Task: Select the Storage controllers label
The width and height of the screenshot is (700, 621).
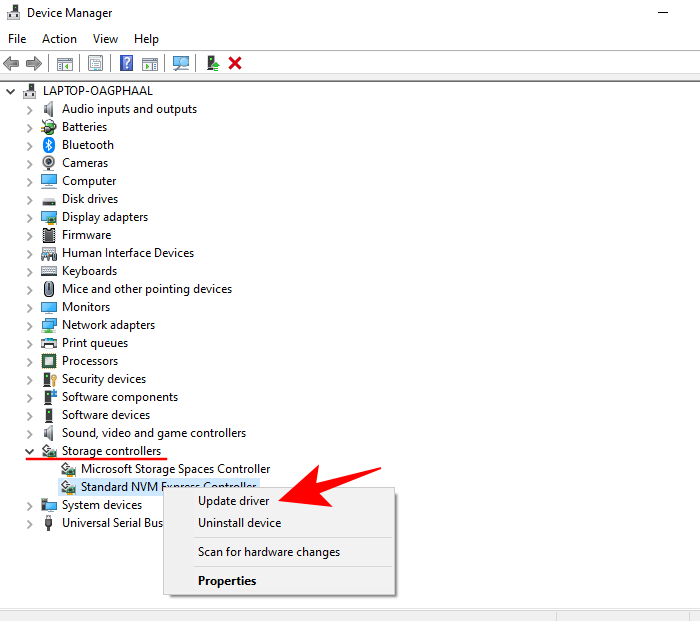Action: point(111,451)
